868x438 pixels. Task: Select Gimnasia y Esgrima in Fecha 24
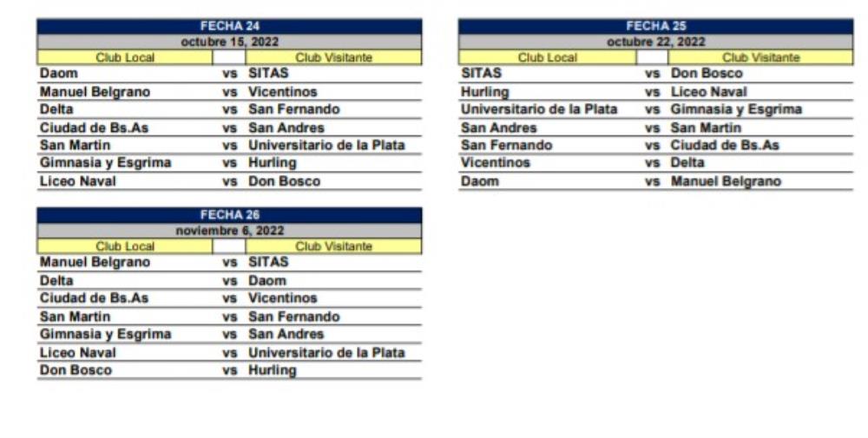pyautogui.click(x=105, y=163)
